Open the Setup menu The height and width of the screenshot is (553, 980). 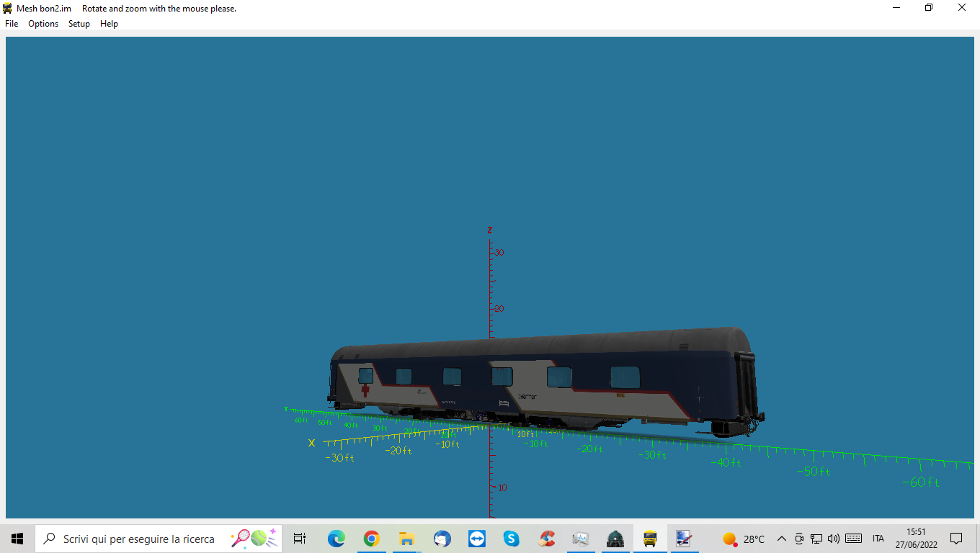(x=79, y=24)
